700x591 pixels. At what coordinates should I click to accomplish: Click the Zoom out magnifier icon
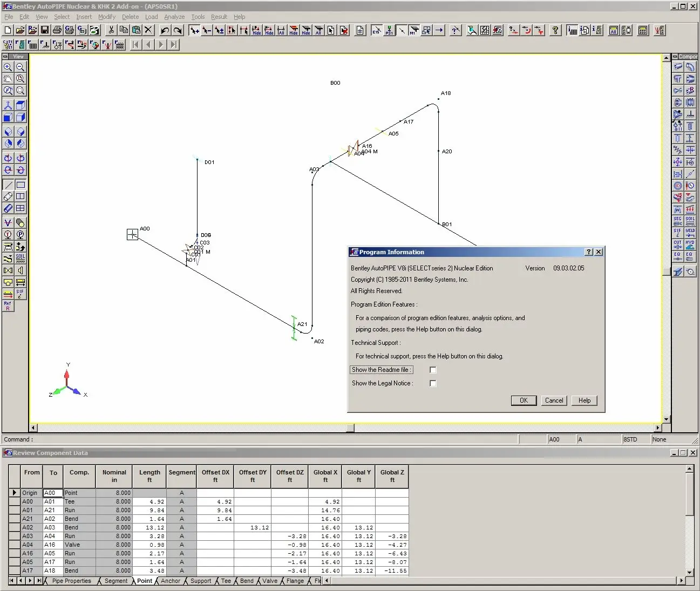(x=20, y=67)
